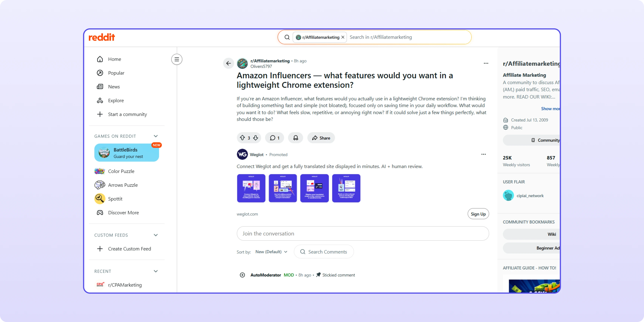Open the Sort by New dropdown
644x322 pixels.
coord(271,252)
